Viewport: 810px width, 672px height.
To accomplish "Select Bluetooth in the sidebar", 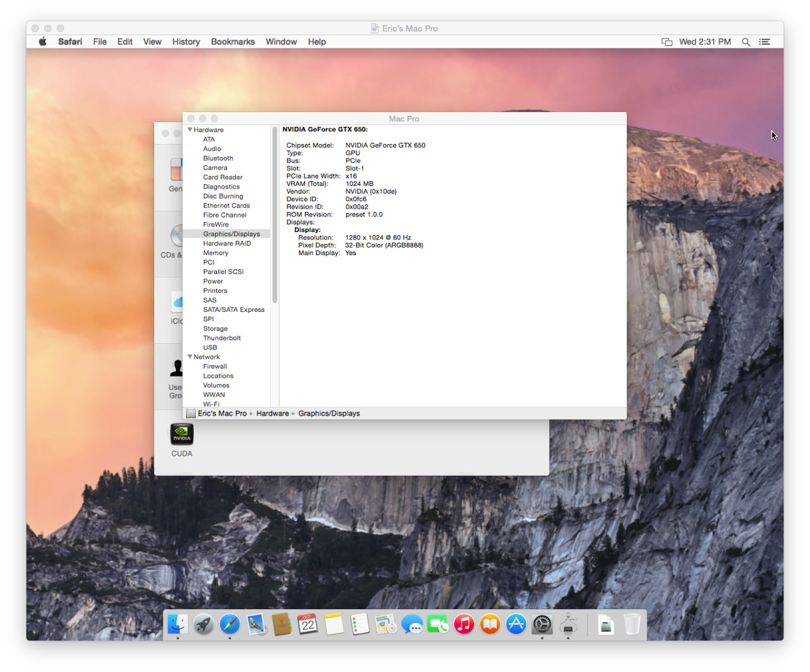I will [x=218, y=158].
